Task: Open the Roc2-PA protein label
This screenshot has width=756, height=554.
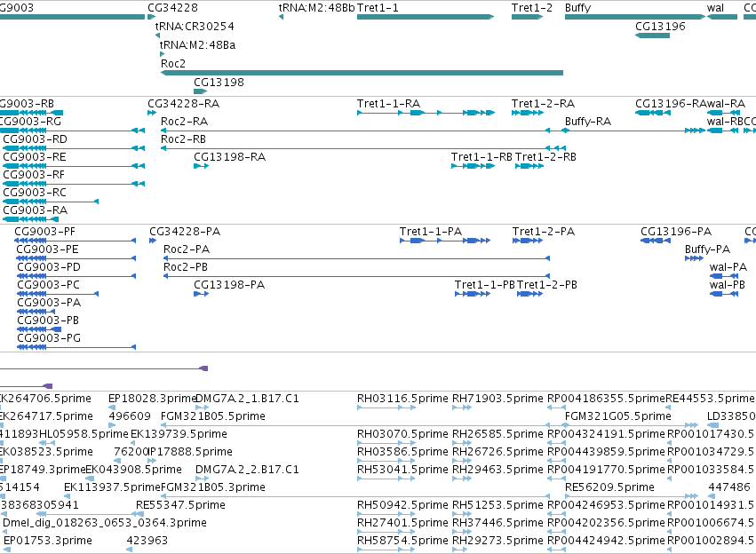Action: tap(187, 249)
